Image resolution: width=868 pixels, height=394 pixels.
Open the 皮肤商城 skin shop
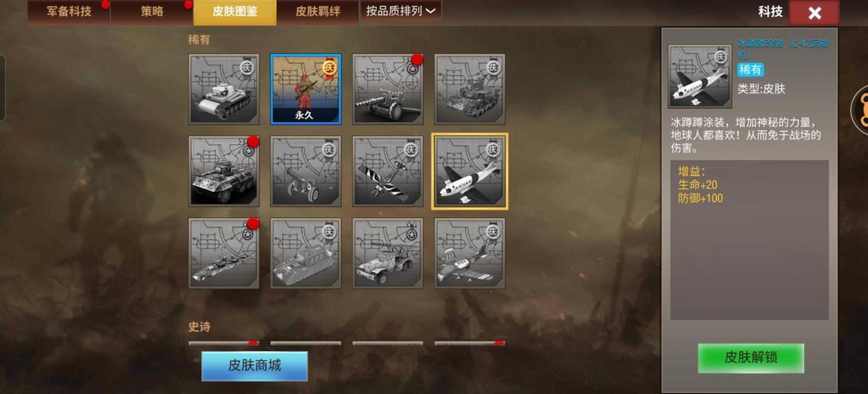click(x=254, y=366)
